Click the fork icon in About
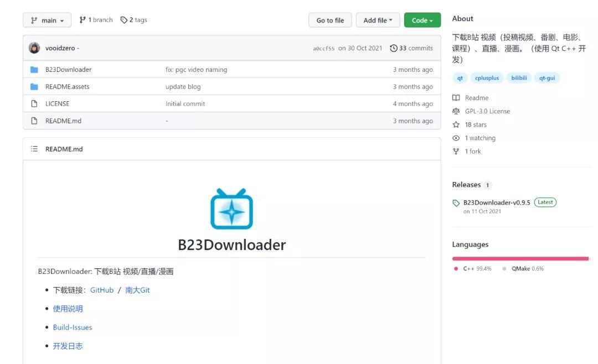 pyautogui.click(x=456, y=152)
